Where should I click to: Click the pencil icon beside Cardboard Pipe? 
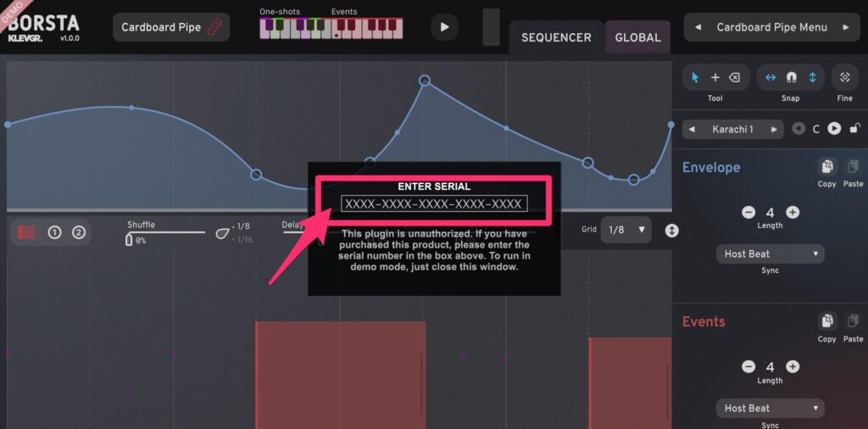click(x=214, y=27)
